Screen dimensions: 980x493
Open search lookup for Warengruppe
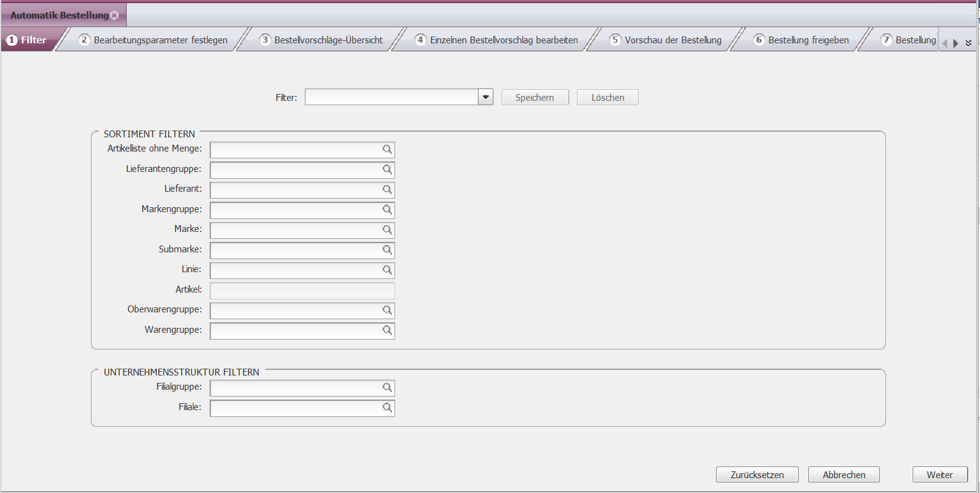click(x=387, y=330)
